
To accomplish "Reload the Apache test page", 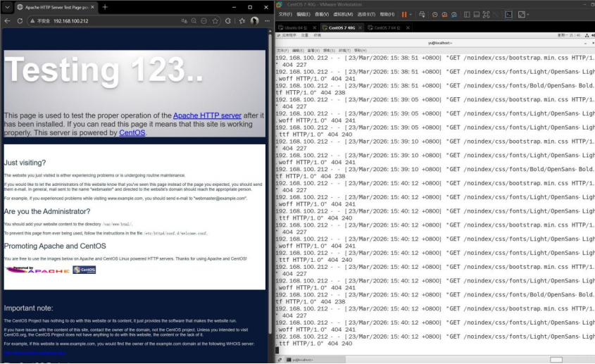I will pyautogui.click(x=20, y=21).
